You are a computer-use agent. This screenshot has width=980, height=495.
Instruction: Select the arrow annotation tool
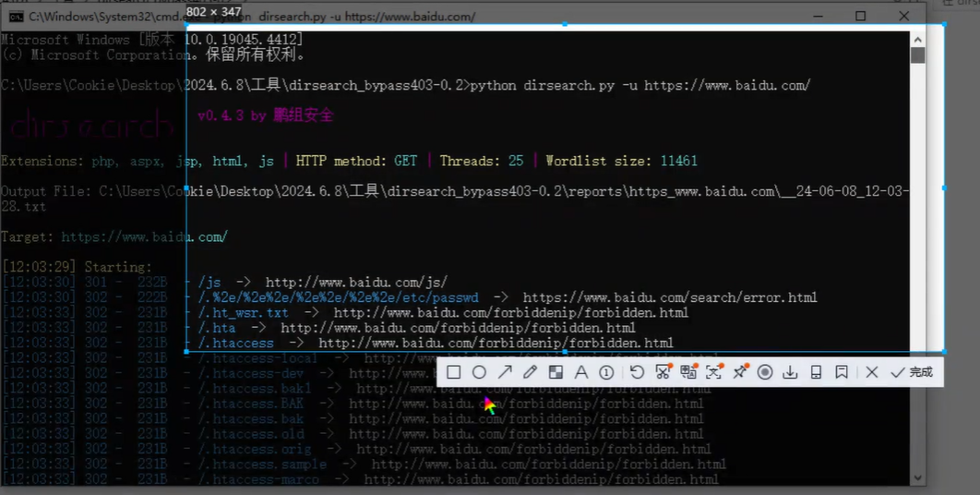point(505,372)
